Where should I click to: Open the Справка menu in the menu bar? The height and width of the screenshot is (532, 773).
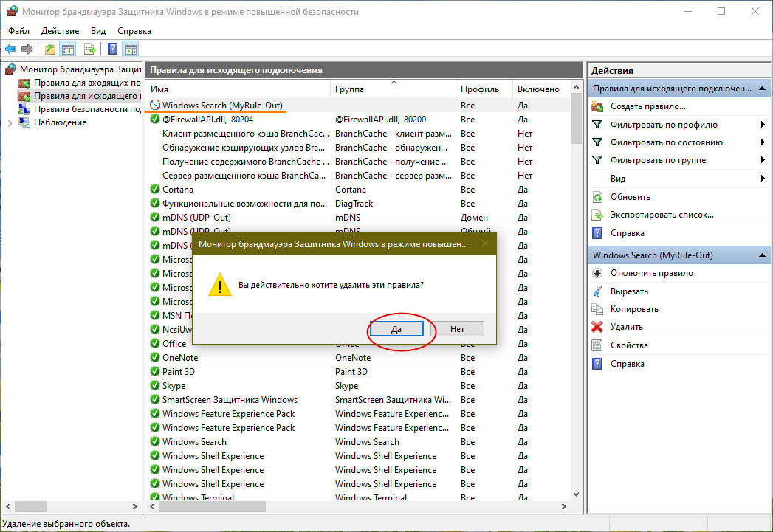pos(134,31)
